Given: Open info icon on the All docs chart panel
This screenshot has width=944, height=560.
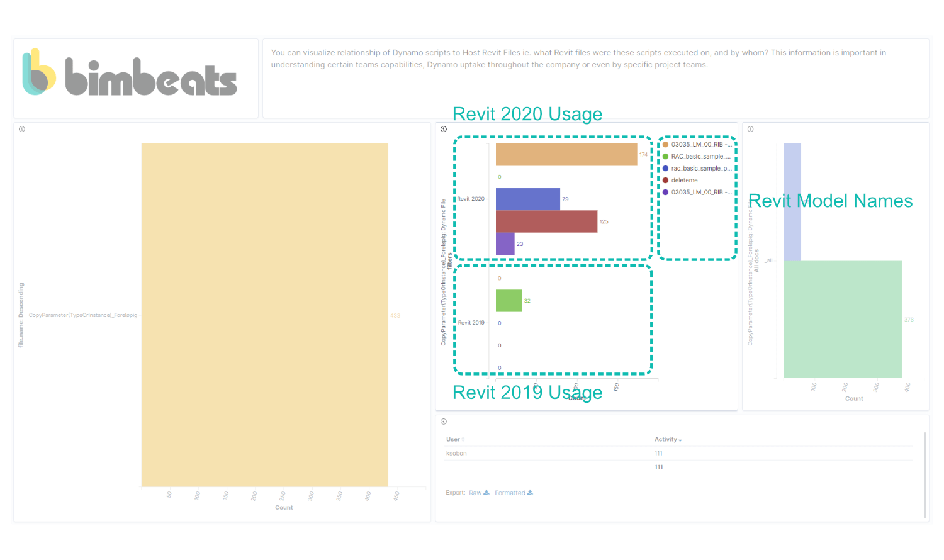Looking at the screenshot, I should point(751,129).
